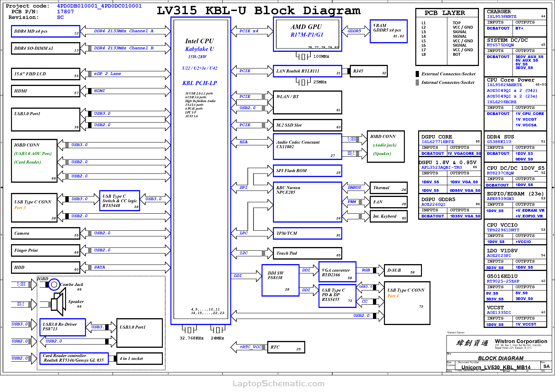
Task: Click the M.2 SSD Slot block
Action: (307, 125)
